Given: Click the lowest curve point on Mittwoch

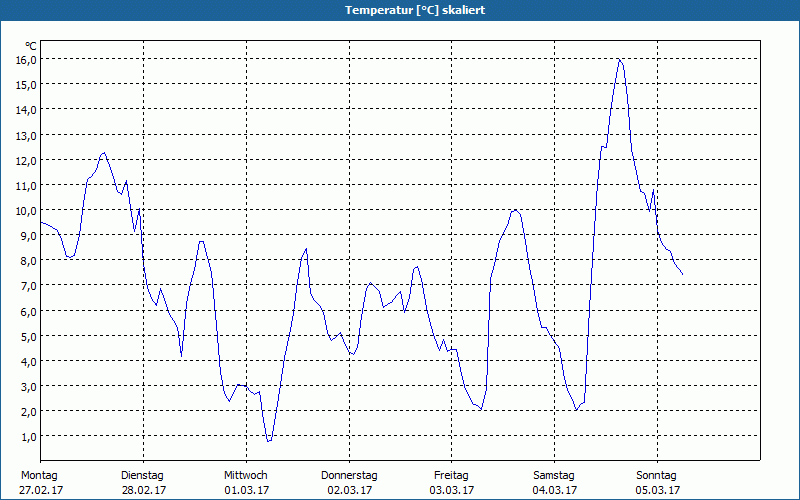Looking at the screenshot, I should coord(268,441).
